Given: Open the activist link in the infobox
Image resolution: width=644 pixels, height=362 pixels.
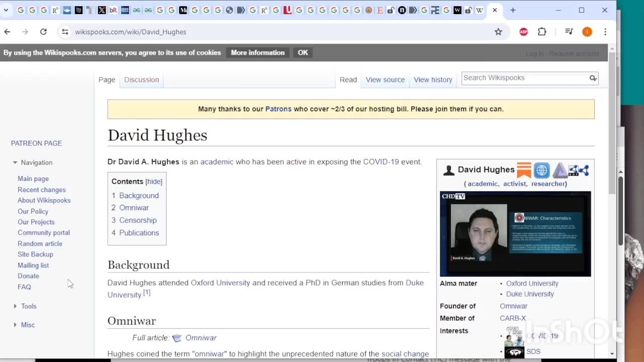Looking at the screenshot, I should click(515, 184).
